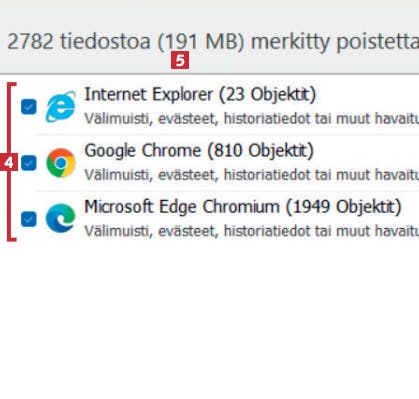419x399 pixels.
Task: Select the Google Chrome title text
Action: coord(143,151)
